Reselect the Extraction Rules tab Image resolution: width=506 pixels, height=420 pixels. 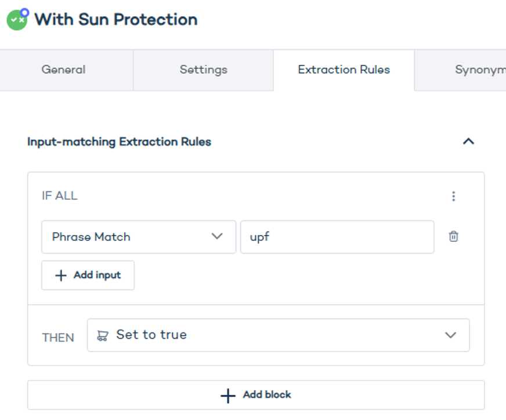pos(344,70)
